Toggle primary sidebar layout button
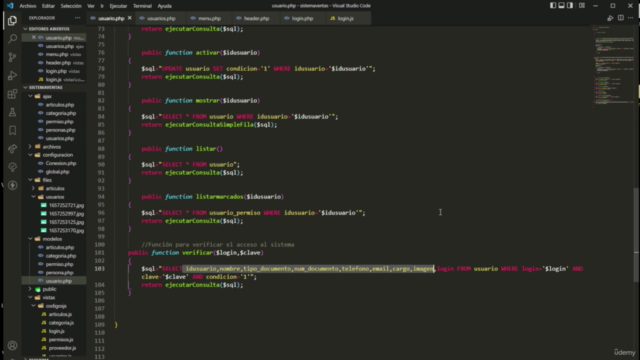This screenshot has width=640, height=360. click(x=553, y=5)
